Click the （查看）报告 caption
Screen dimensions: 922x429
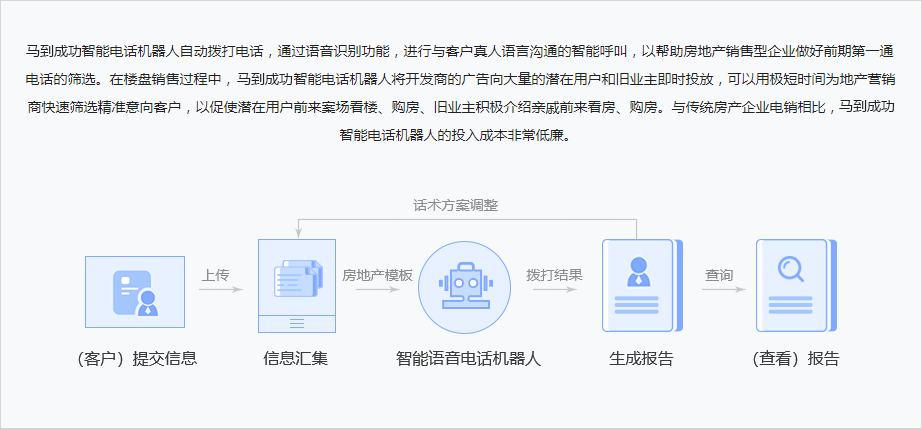[796, 359]
